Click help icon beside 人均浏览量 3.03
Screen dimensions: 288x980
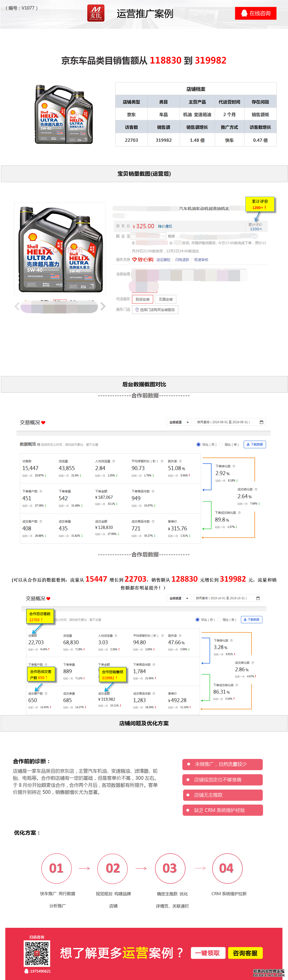116,636
